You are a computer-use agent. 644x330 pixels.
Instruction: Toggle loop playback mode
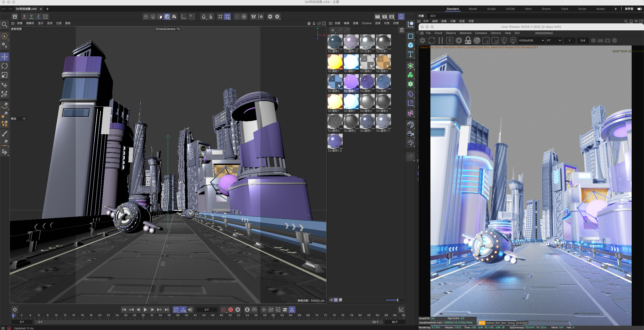click(x=176, y=309)
